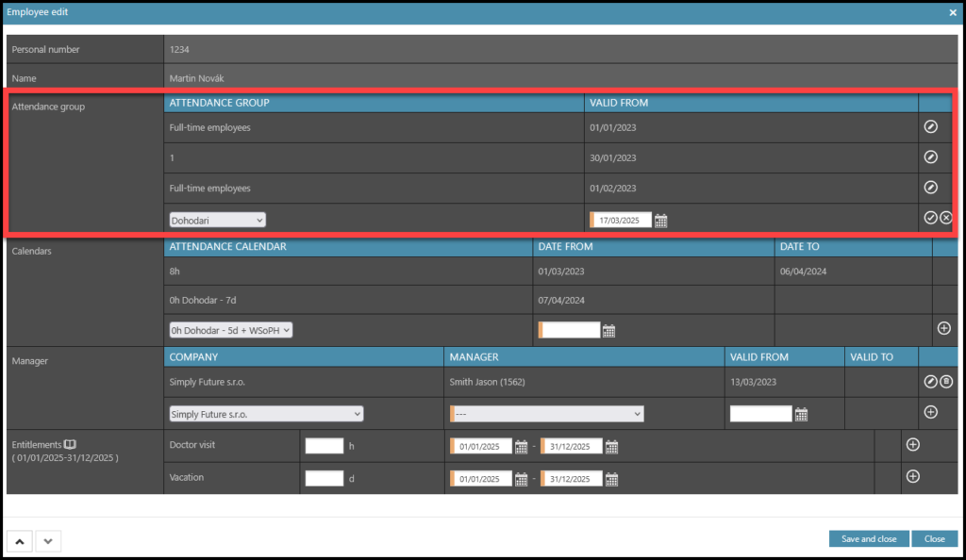This screenshot has height=560, width=966.
Task: Add the Vacation entitlement
Action: pos(912,476)
